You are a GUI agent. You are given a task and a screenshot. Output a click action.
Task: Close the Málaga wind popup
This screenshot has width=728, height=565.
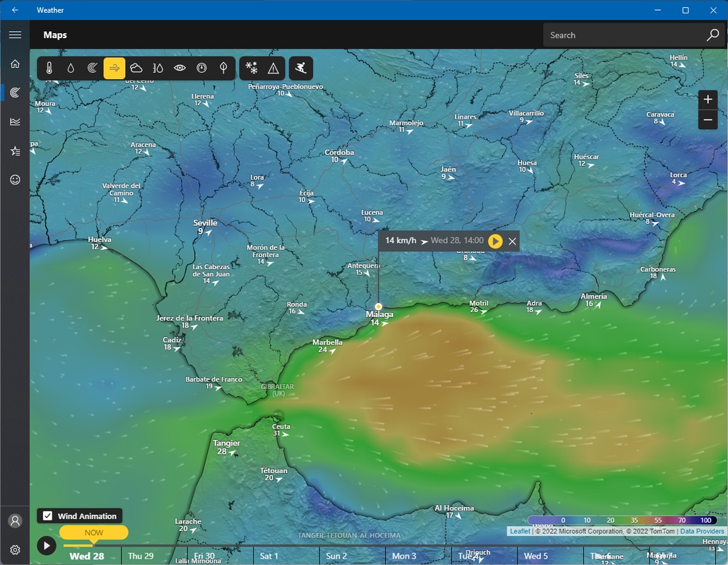(x=512, y=242)
